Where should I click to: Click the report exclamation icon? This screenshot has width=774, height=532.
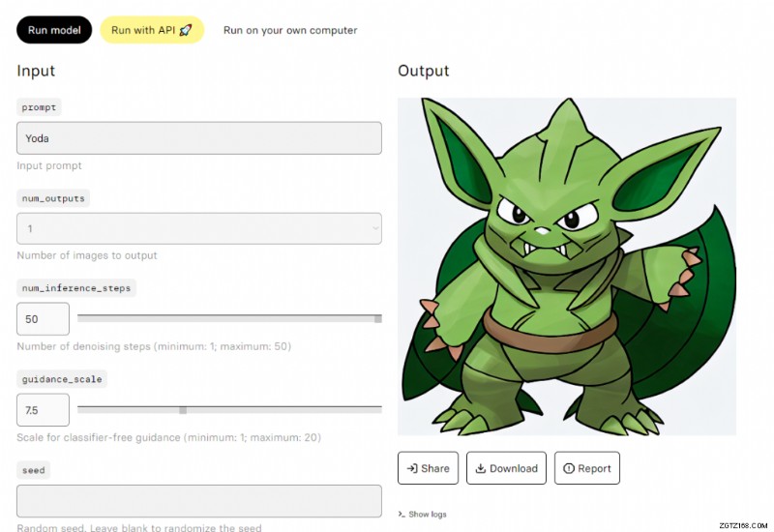click(569, 468)
